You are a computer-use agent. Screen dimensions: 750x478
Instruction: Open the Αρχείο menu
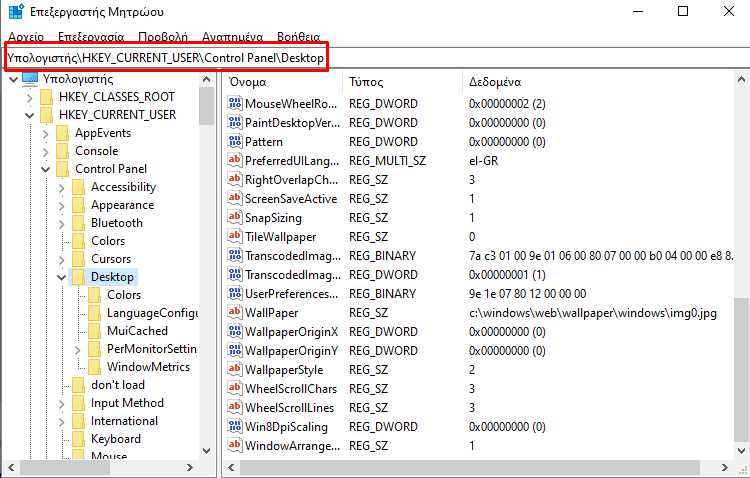[x=26, y=37]
